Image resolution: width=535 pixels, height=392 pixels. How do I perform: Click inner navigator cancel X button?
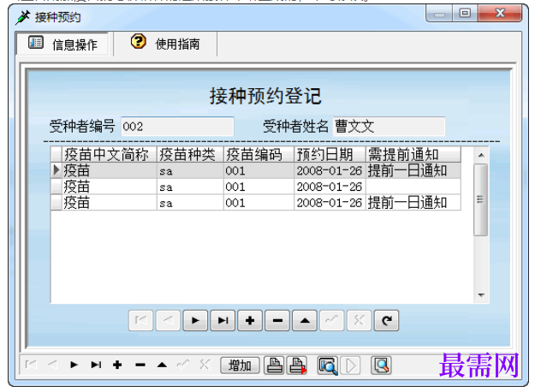click(x=359, y=320)
